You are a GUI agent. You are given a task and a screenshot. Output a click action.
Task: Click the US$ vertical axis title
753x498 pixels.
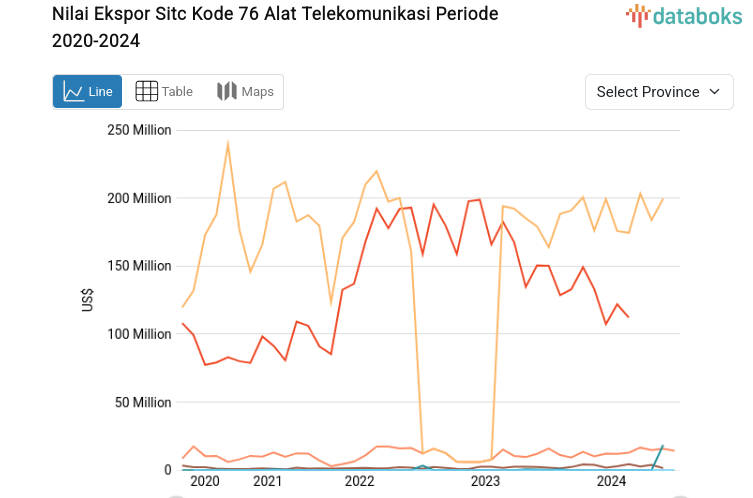(88, 300)
